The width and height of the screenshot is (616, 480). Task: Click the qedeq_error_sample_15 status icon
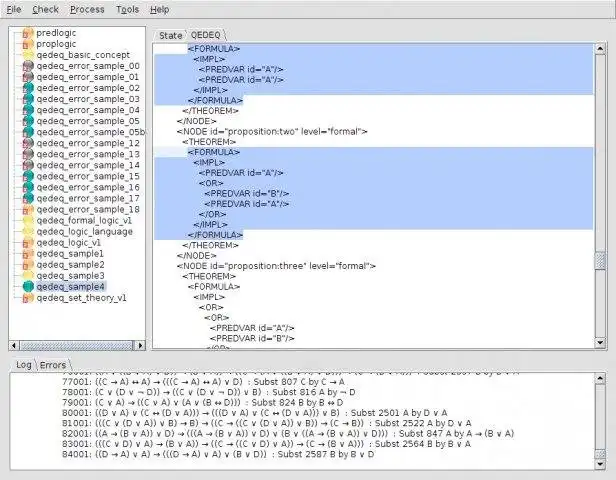pyautogui.click(x=28, y=176)
